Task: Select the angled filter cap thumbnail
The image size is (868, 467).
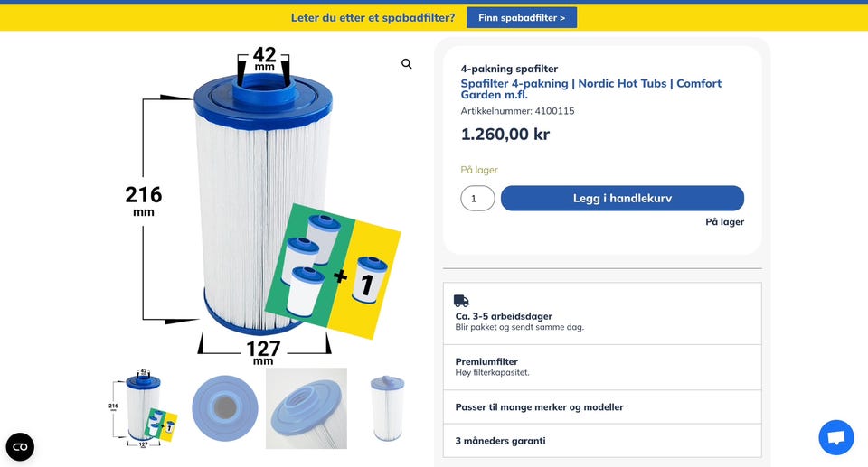Action: (x=307, y=408)
